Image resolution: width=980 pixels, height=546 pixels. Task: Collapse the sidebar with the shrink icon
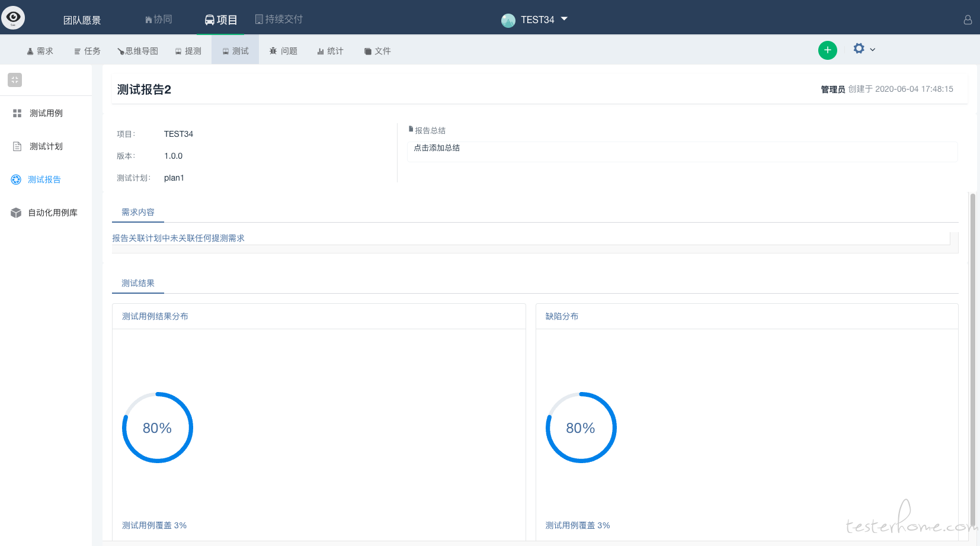coord(15,80)
